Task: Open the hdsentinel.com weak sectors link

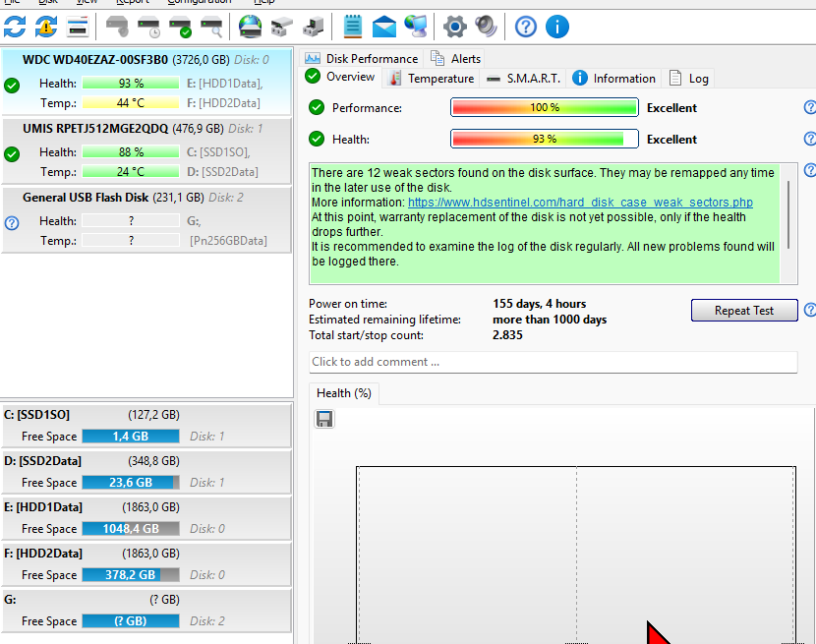Action: tap(580, 202)
